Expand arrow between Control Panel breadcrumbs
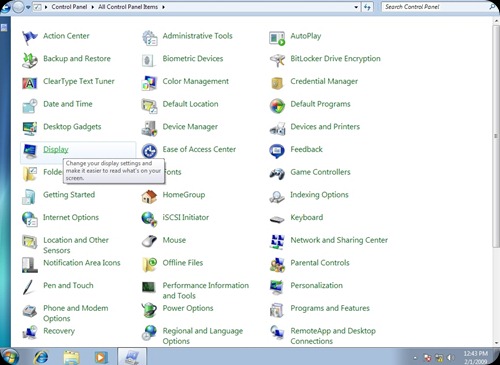This screenshot has width=500, height=365. (93, 7)
